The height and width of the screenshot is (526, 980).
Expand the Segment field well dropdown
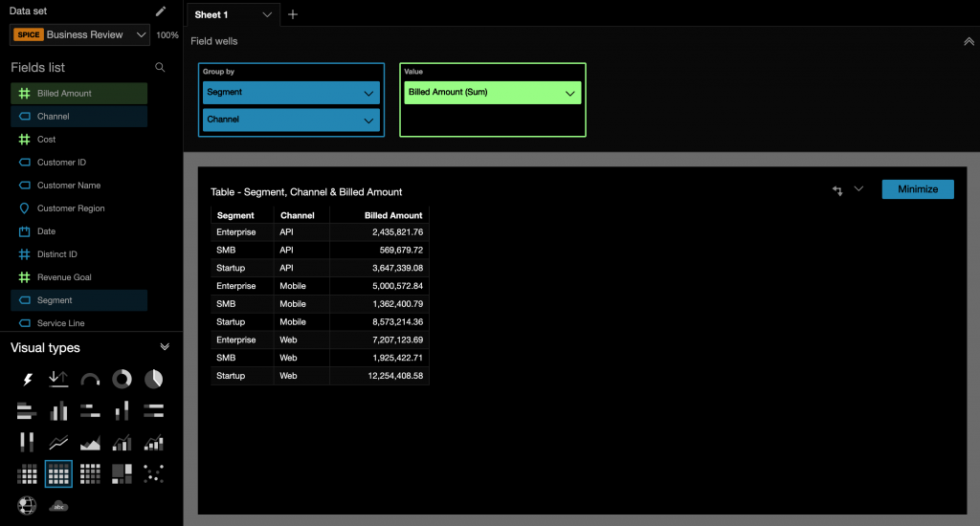pos(368,93)
